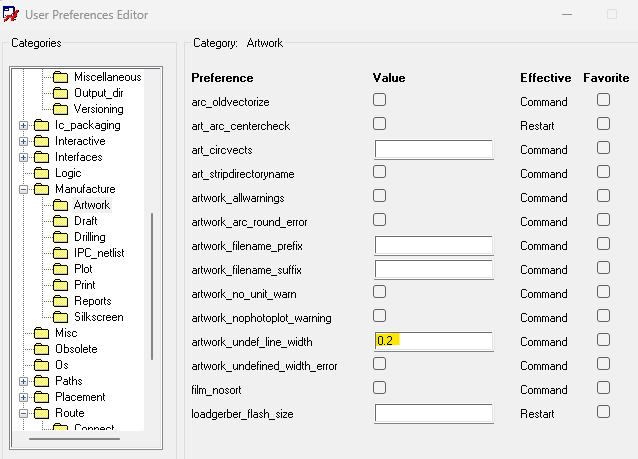Click the Ic_packaging folder icon
Viewport: 638px width, 459px height.
click(42, 125)
